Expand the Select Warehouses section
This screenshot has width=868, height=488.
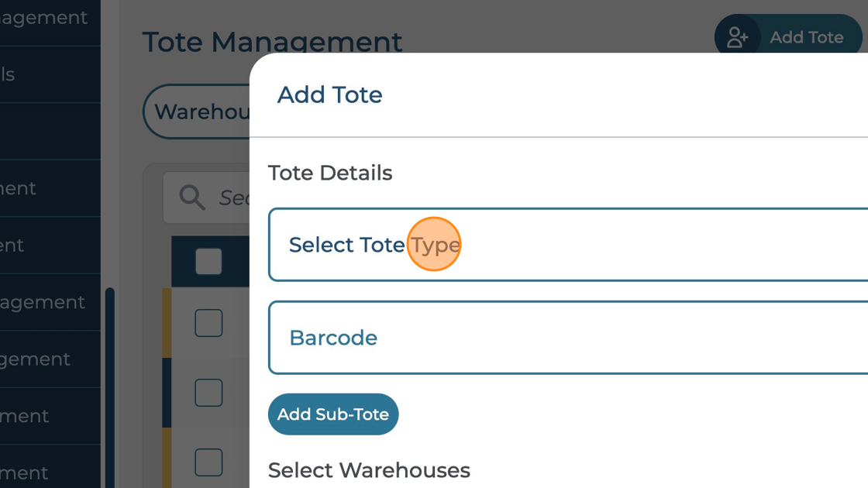pos(369,470)
